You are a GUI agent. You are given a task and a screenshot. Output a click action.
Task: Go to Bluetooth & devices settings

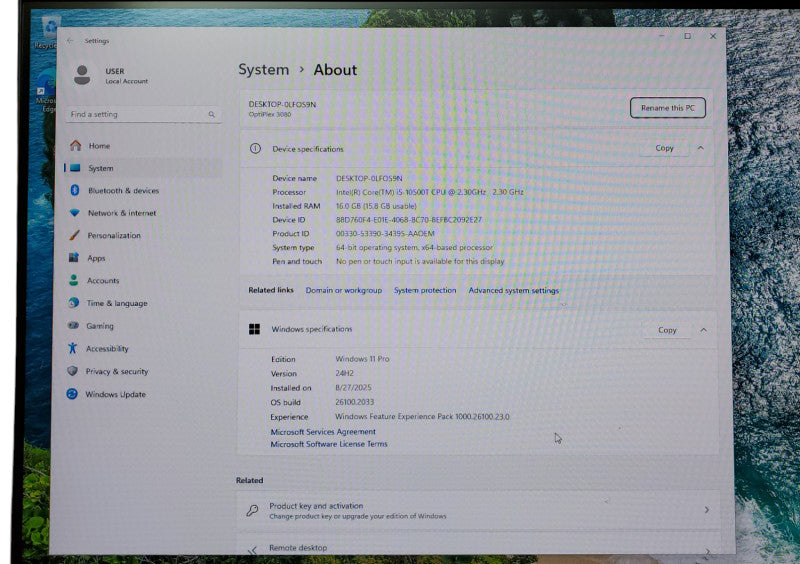click(123, 190)
